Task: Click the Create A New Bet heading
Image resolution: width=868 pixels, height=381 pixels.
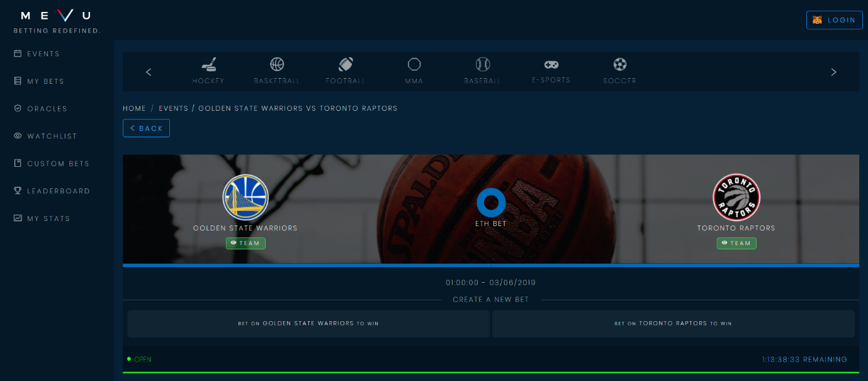Action: pos(491,300)
